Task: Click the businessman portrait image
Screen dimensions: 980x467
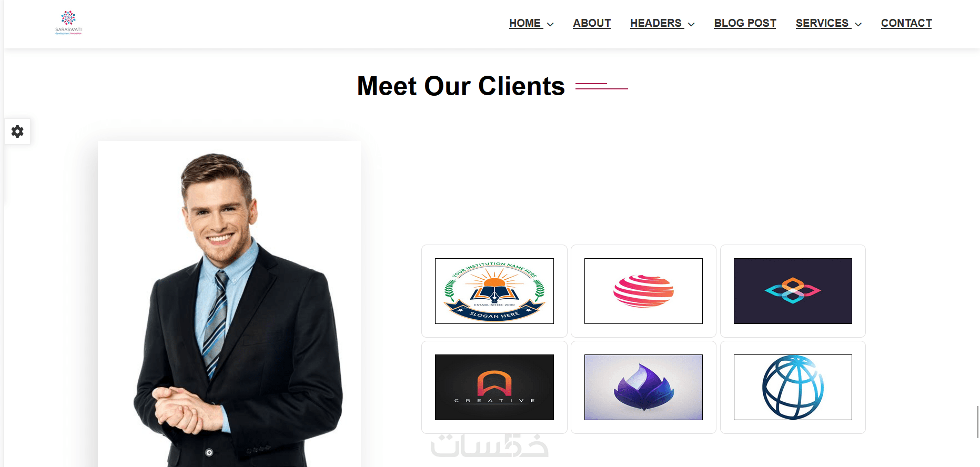Action: (229, 304)
